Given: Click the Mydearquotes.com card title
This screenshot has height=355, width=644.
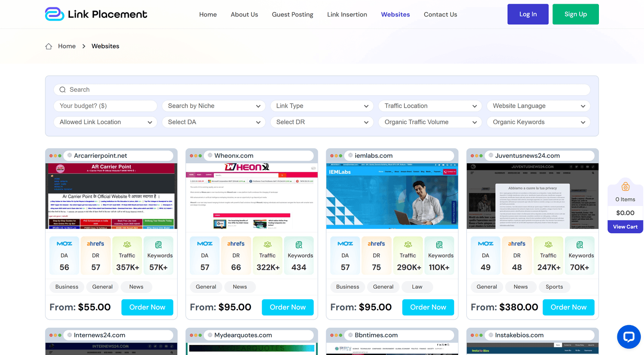Looking at the screenshot, I should (x=243, y=335).
